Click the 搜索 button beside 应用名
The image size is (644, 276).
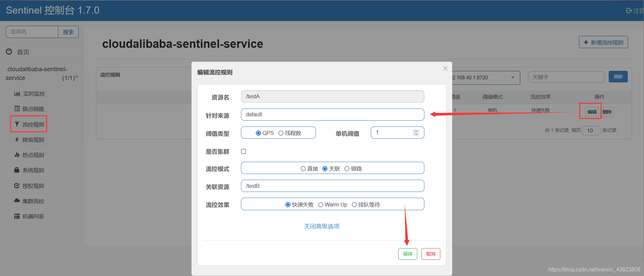68,32
